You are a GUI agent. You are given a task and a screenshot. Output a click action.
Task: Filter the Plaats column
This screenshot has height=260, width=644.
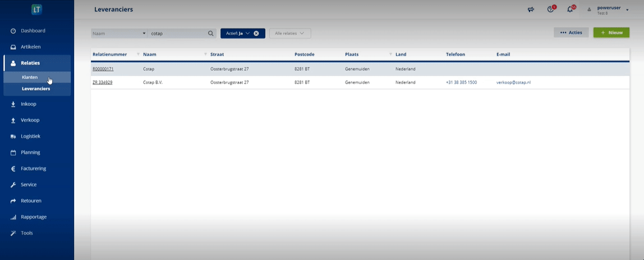(390, 54)
